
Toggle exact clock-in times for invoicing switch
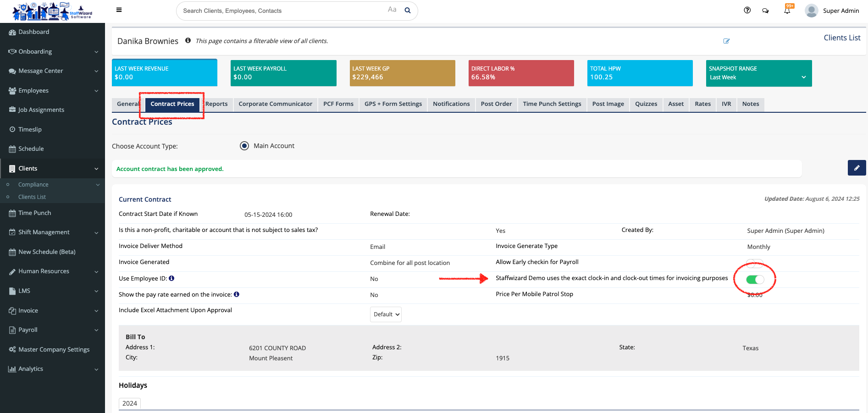point(754,279)
